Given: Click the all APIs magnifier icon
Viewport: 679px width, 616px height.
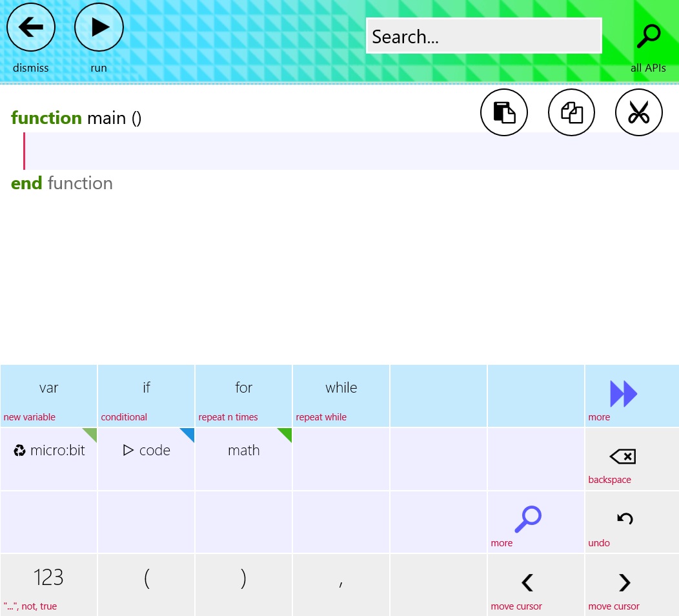Looking at the screenshot, I should 648,37.
